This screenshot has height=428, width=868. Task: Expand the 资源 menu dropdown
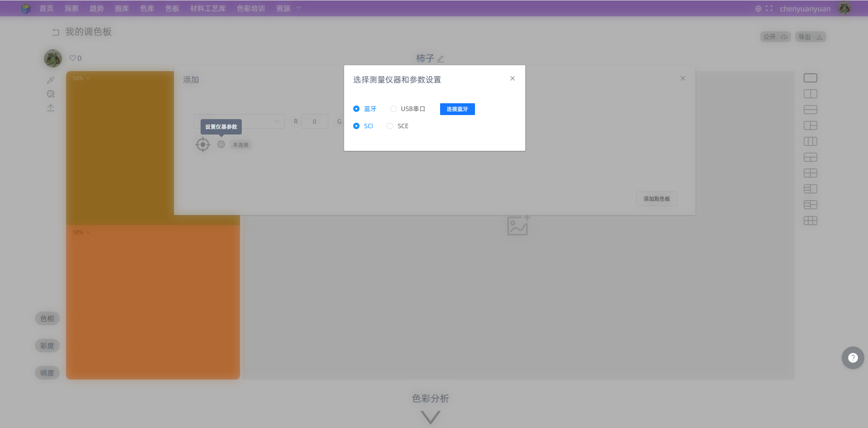[x=288, y=8]
